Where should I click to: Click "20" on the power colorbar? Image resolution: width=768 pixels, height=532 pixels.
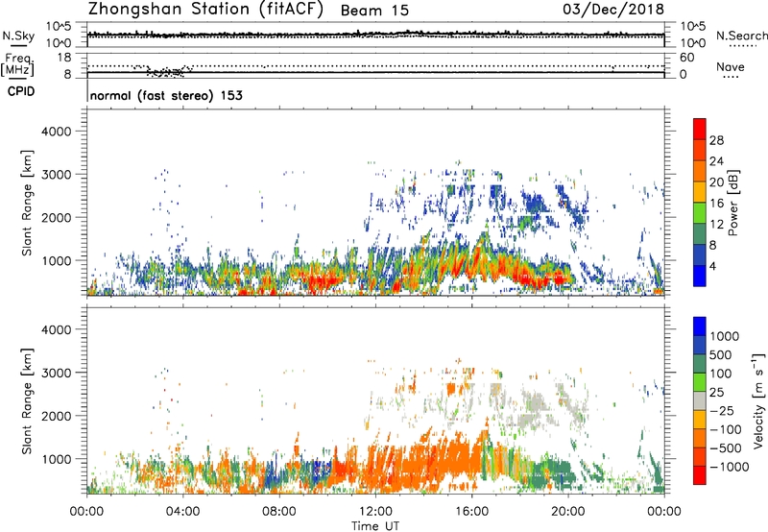tap(716, 182)
